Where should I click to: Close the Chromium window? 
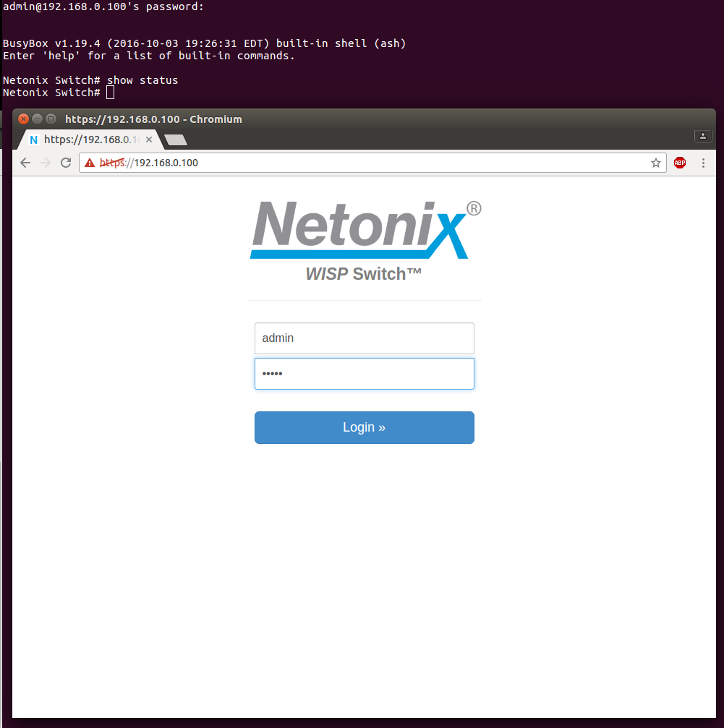23,119
